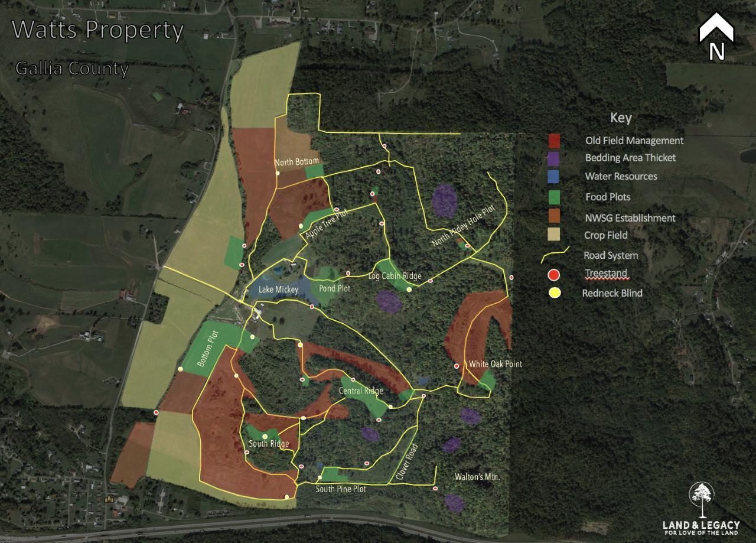This screenshot has width=756, height=543.
Task: Select the Central Ridge map label
Action: point(361,391)
